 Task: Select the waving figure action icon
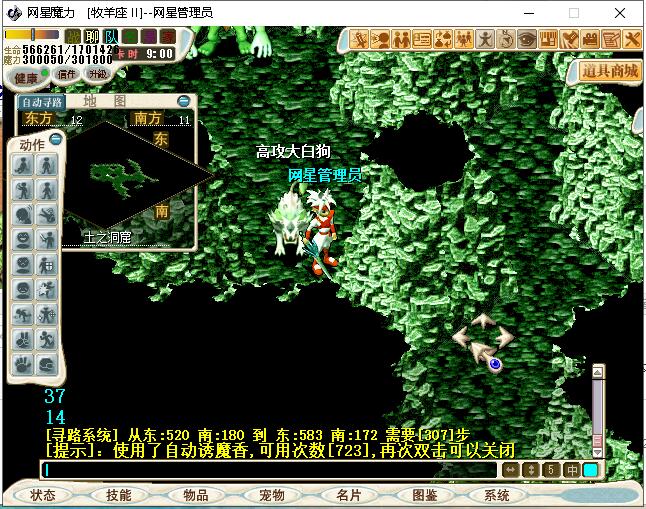point(23,190)
